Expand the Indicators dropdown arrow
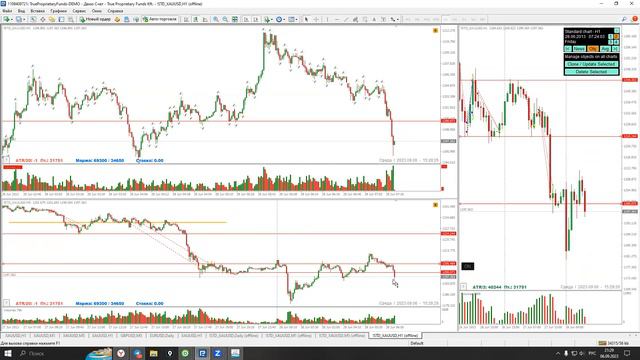Screen dimensions: 640x360 click(x=272, y=19)
